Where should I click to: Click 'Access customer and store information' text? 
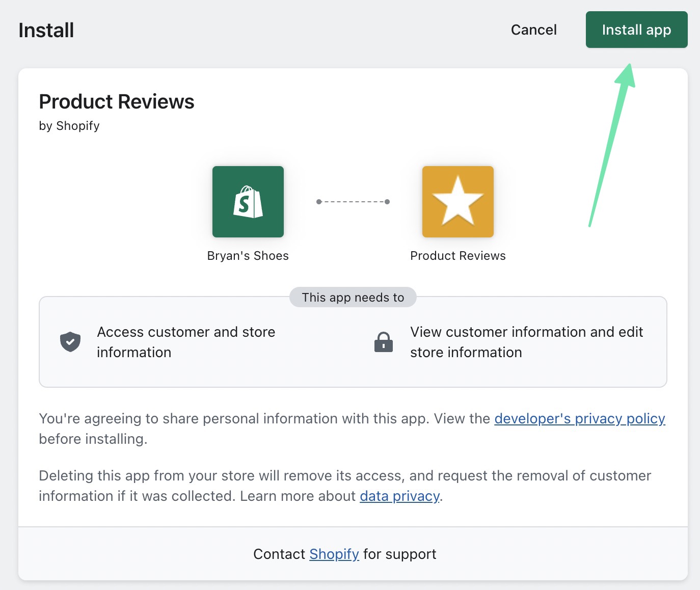pos(186,342)
